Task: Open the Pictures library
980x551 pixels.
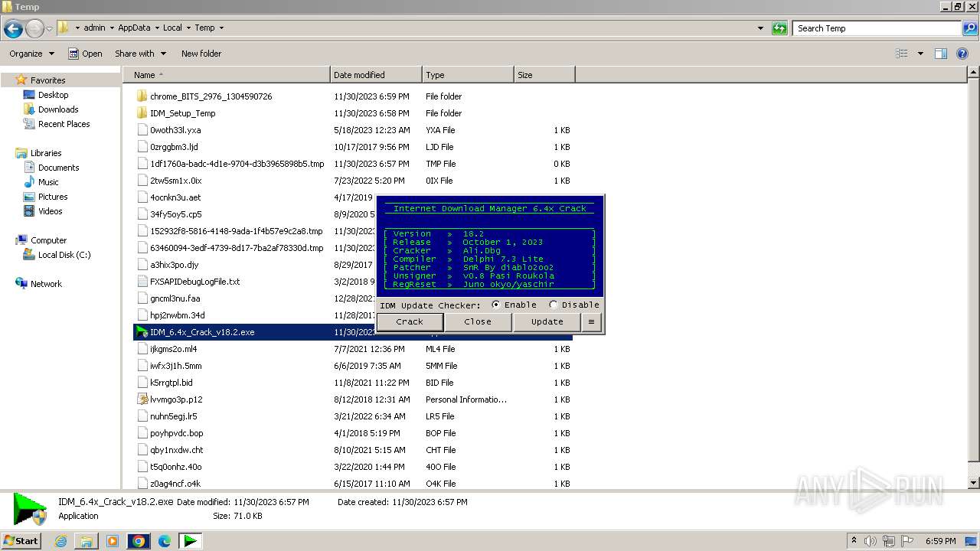Action: (53, 197)
